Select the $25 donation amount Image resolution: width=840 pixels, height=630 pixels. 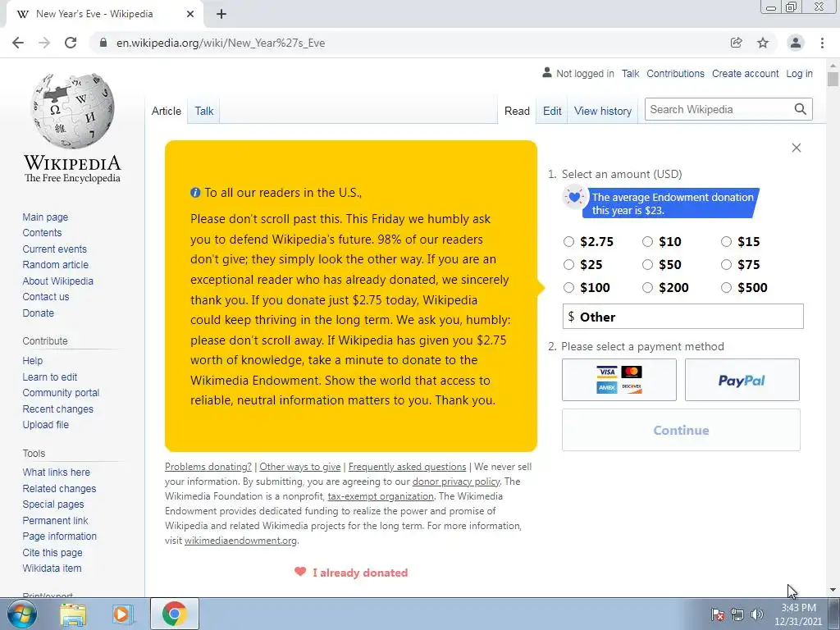[x=569, y=265]
